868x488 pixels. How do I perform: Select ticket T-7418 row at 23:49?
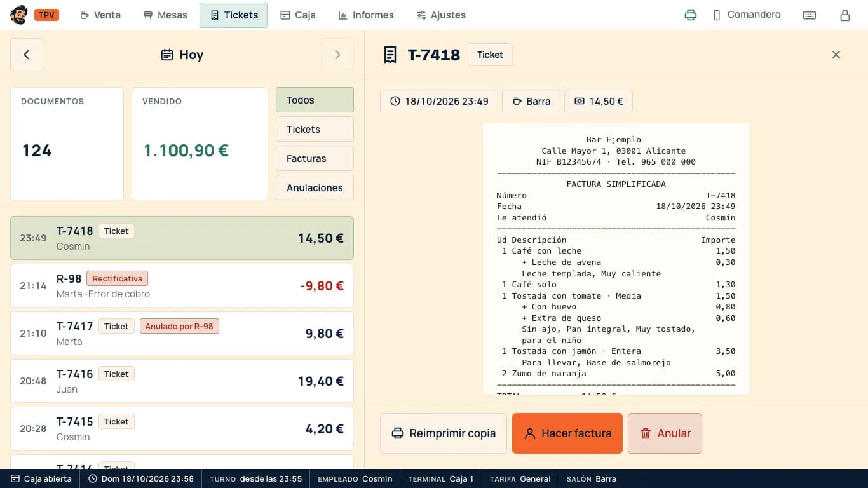click(182, 238)
